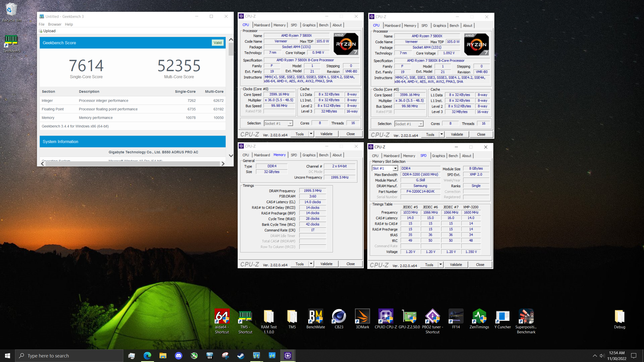Click Close button in top-right CPU-Z window
644x362 pixels.
click(481, 134)
